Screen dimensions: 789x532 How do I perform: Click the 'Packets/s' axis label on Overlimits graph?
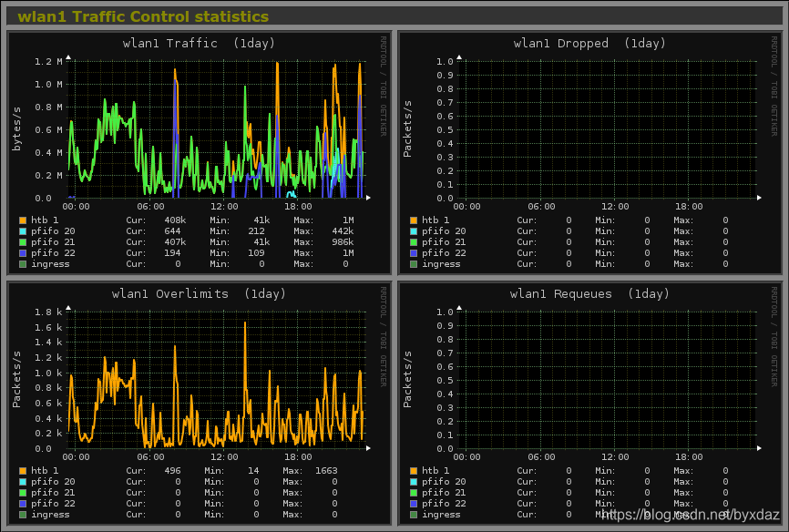click(x=16, y=380)
